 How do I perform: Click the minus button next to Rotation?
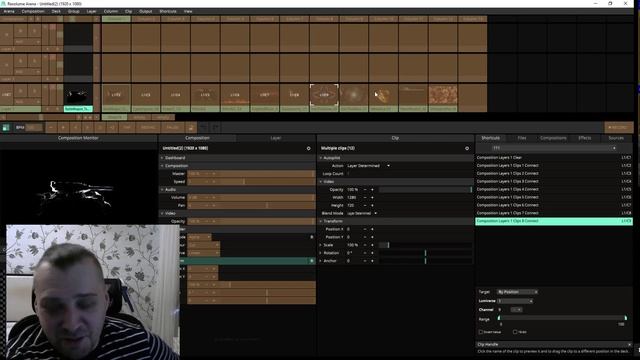point(365,253)
